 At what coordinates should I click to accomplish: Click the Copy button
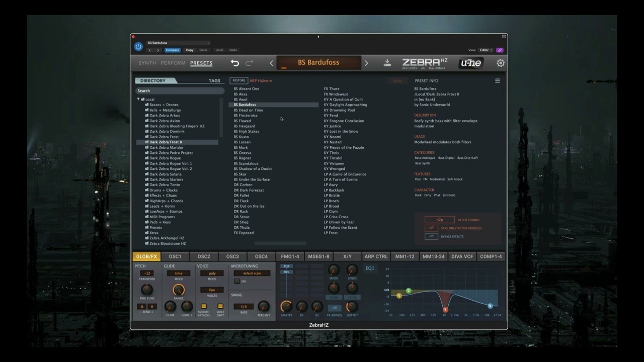coord(189,50)
